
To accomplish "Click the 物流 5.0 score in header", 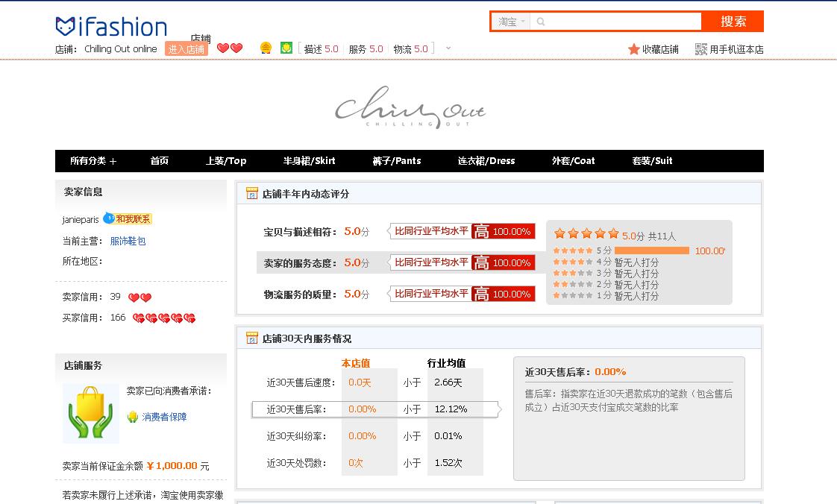I will [x=411, y=49].
